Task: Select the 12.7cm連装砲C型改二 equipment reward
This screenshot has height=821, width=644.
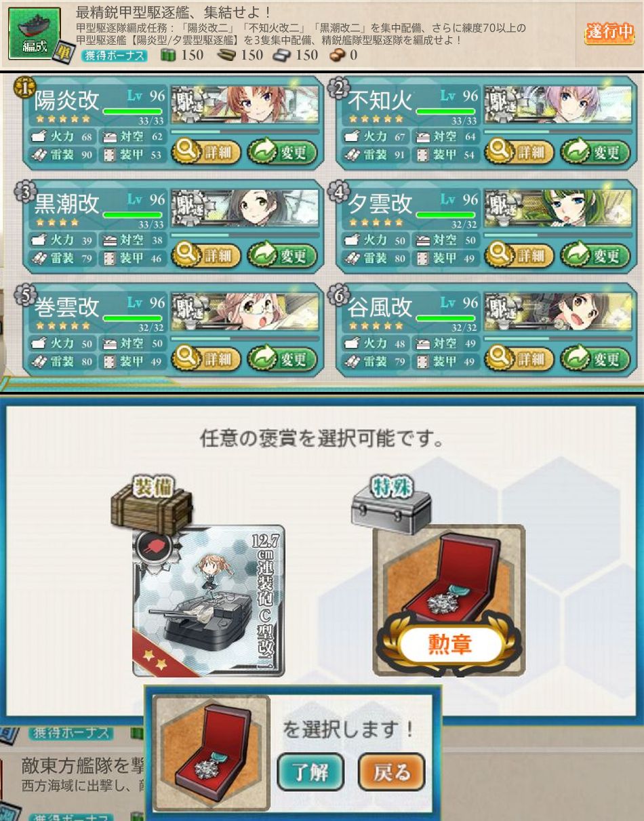Action: coord(209,601)
